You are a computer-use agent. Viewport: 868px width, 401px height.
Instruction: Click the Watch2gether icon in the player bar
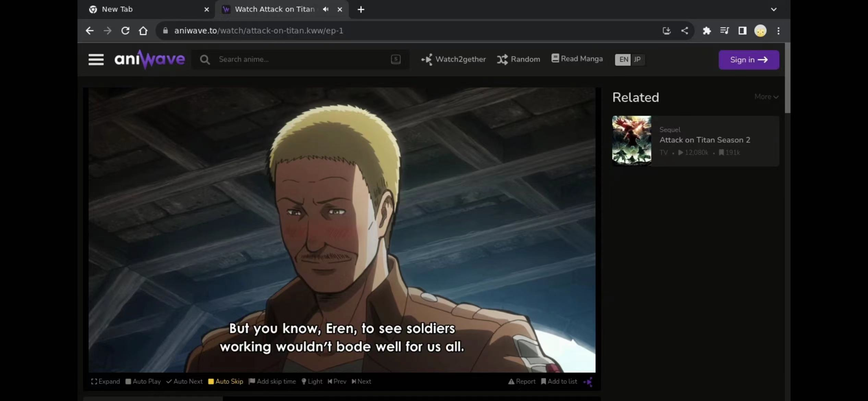pos(588,381)
